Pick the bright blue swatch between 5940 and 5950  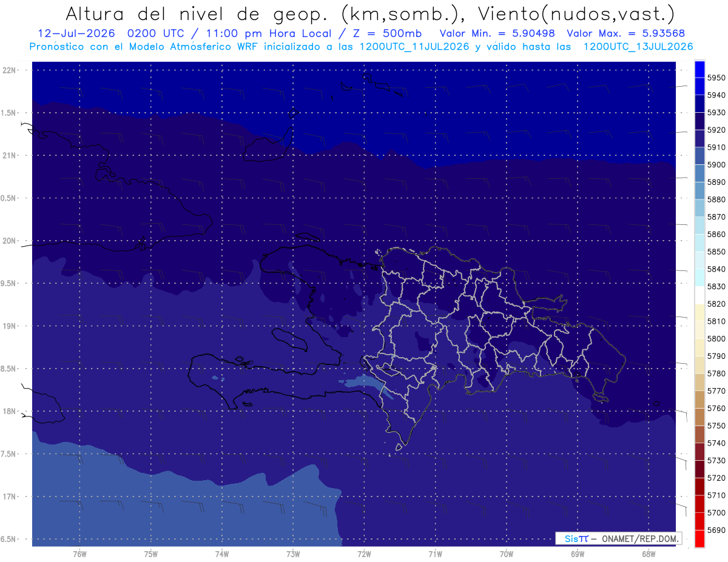699,87
